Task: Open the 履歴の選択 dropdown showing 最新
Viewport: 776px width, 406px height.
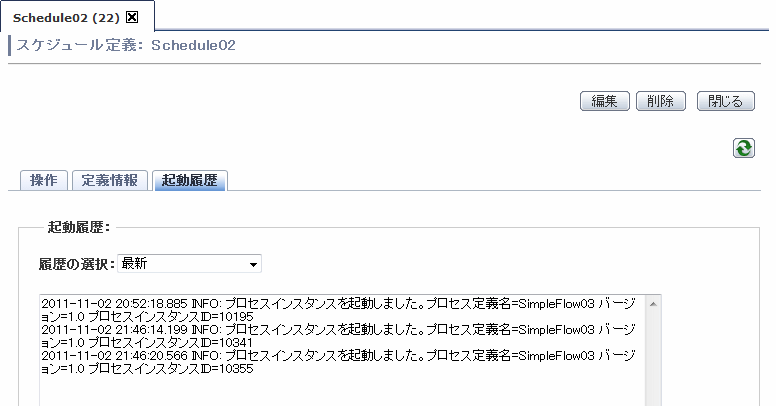Action: [x=189, y=263]
